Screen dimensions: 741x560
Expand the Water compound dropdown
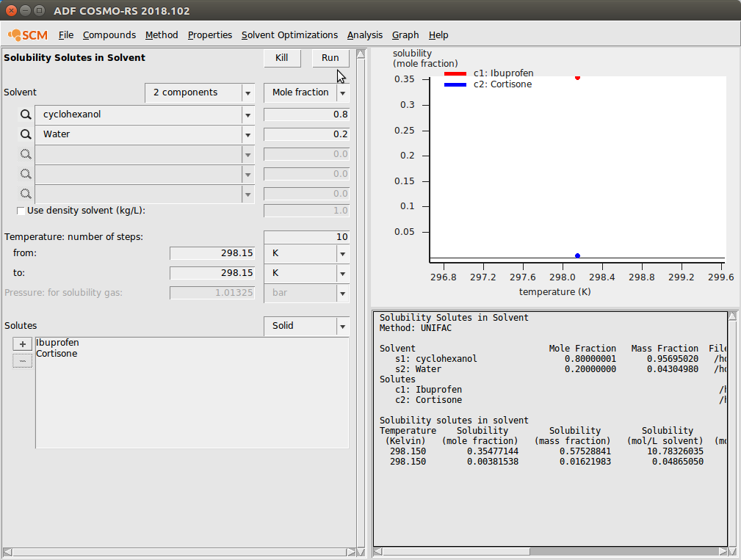click(247, 134)
